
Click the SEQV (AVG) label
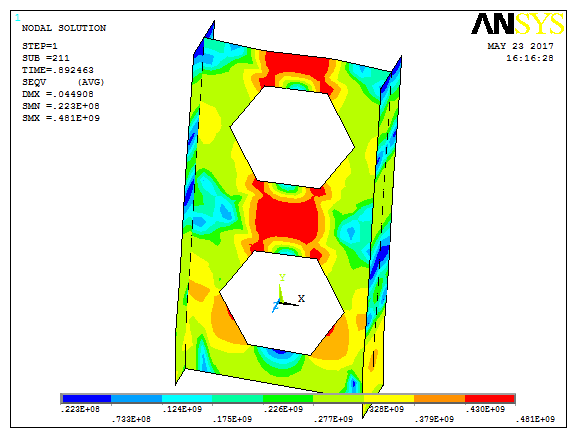point(63,82)
